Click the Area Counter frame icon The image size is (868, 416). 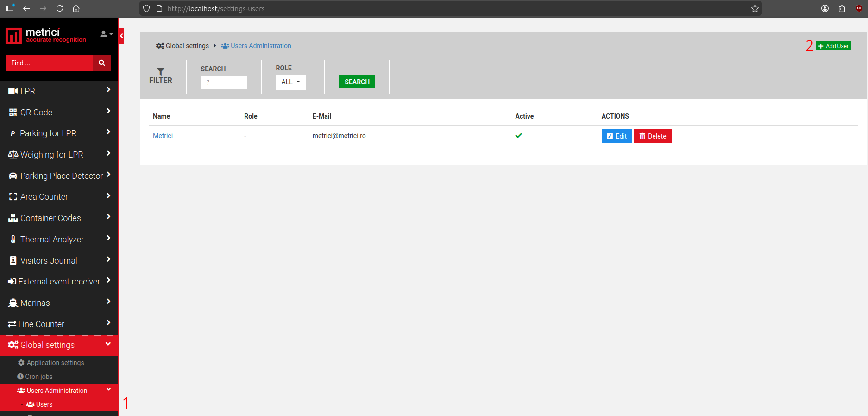(x=13, y=197)
